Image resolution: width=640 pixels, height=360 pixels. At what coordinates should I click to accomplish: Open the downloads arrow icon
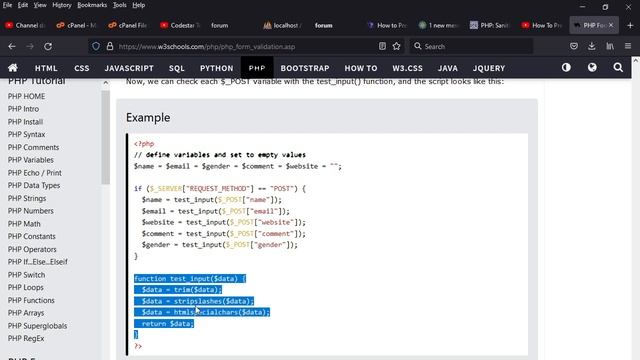(592, 46)
